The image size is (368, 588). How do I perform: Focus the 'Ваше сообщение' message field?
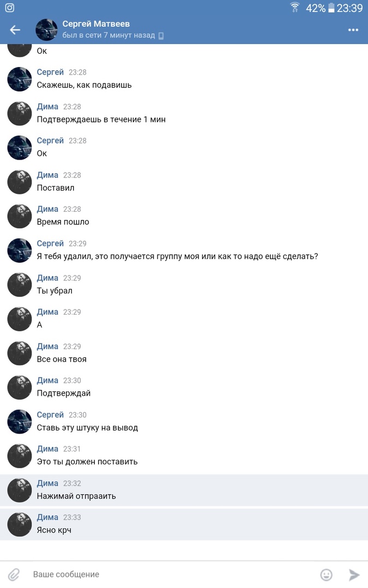coord(173,574)
